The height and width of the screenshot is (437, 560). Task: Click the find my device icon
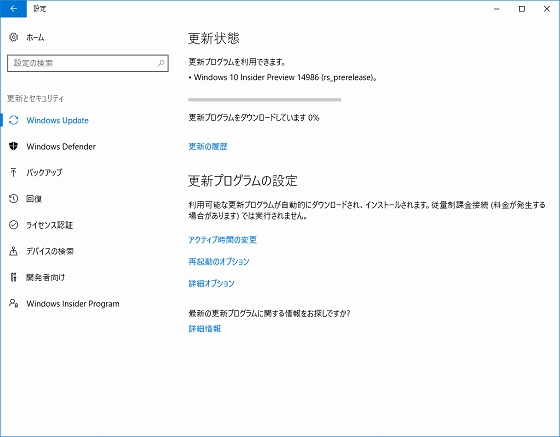14,251
